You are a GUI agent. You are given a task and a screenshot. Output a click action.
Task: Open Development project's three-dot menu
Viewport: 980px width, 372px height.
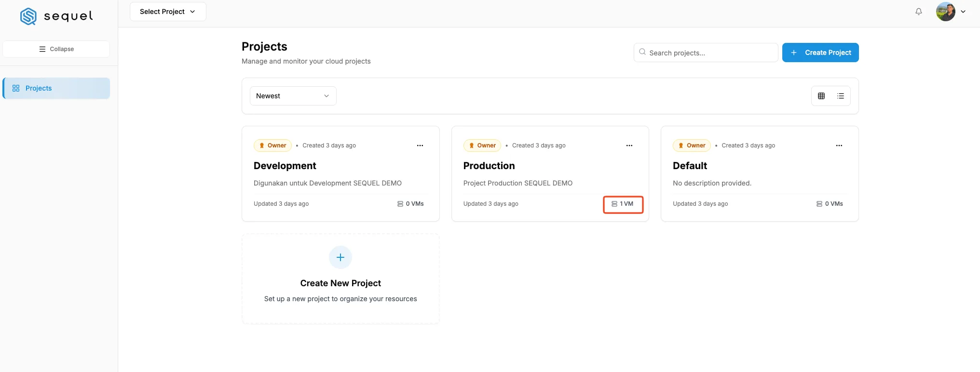pos(420,146)
